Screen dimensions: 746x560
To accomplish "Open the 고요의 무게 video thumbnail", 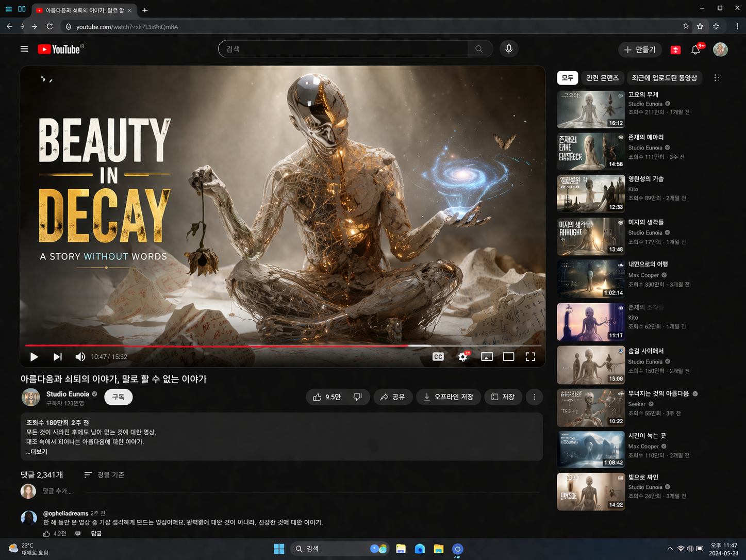I will tap(591, 109).
